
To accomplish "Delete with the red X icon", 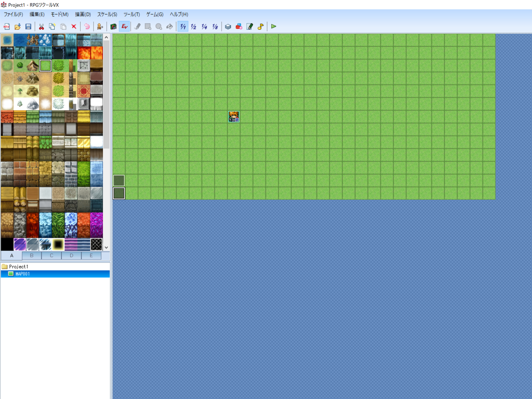I will coord(73,27).
